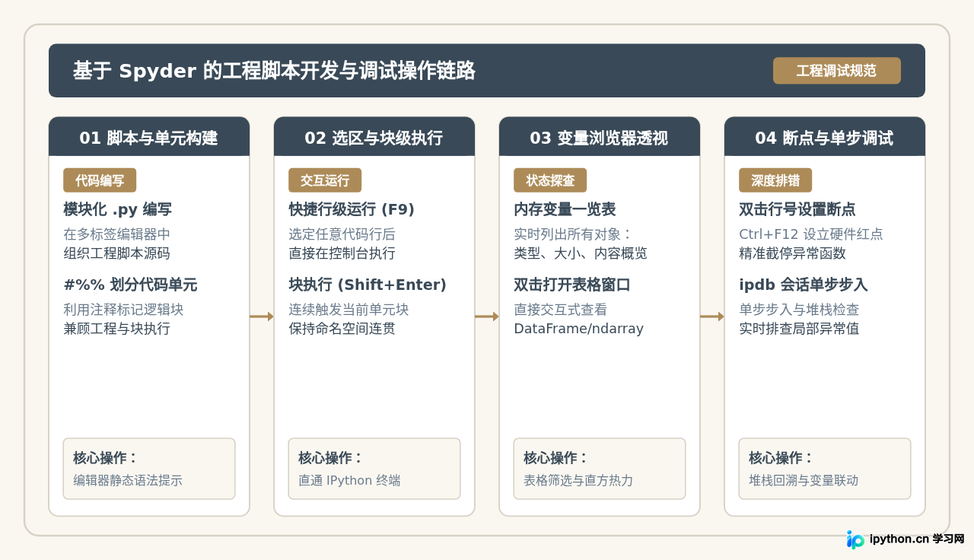This screenshot has height=560, width=974.
Task: Click the line 实时列出所有对象
Action: point(574,234)
